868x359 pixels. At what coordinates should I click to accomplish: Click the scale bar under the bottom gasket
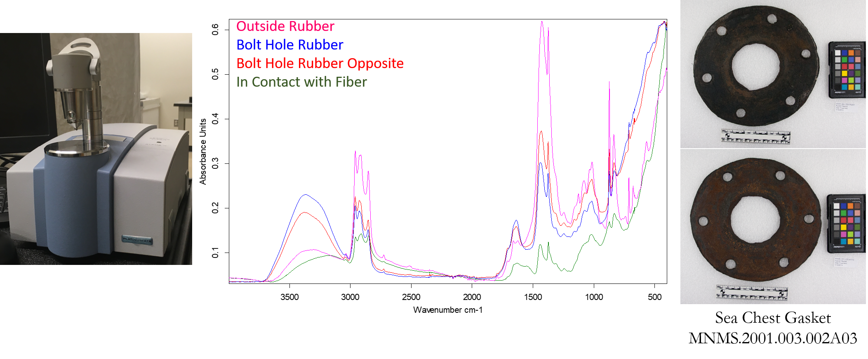tap(752, 292)
